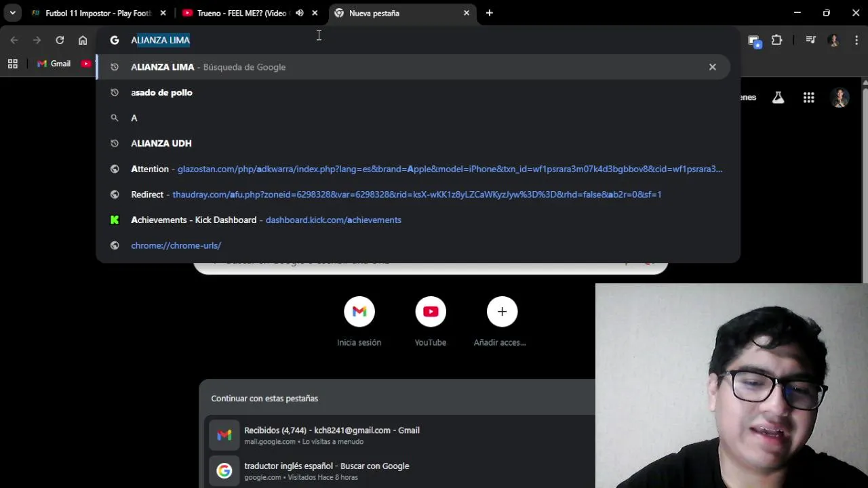
Task: Click the Google icon in traductor row
Action: point(224,470)
